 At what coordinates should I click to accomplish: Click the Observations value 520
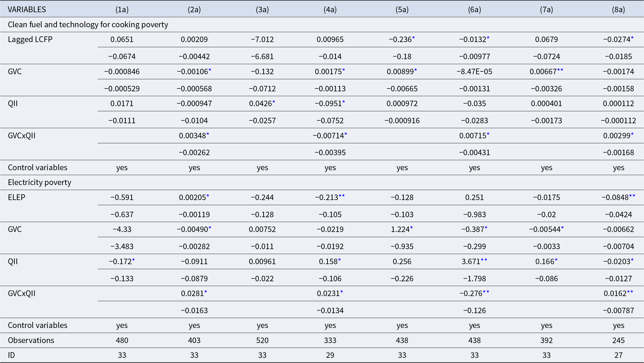tap(262, 340)
